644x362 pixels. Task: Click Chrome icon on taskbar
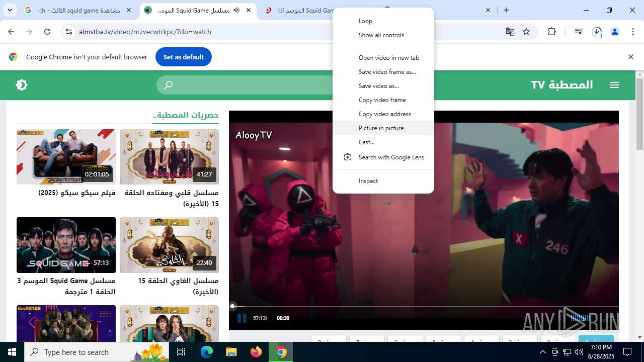coord(281,352)
